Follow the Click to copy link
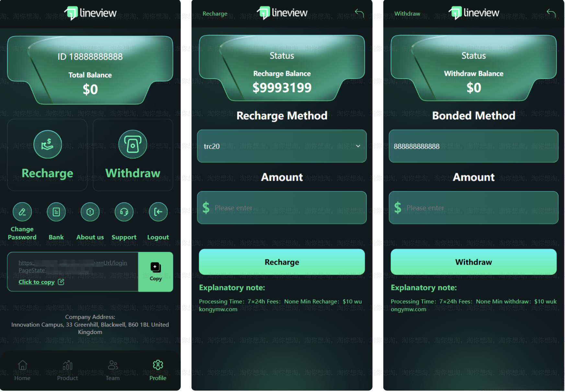 [x=37, y=282]
